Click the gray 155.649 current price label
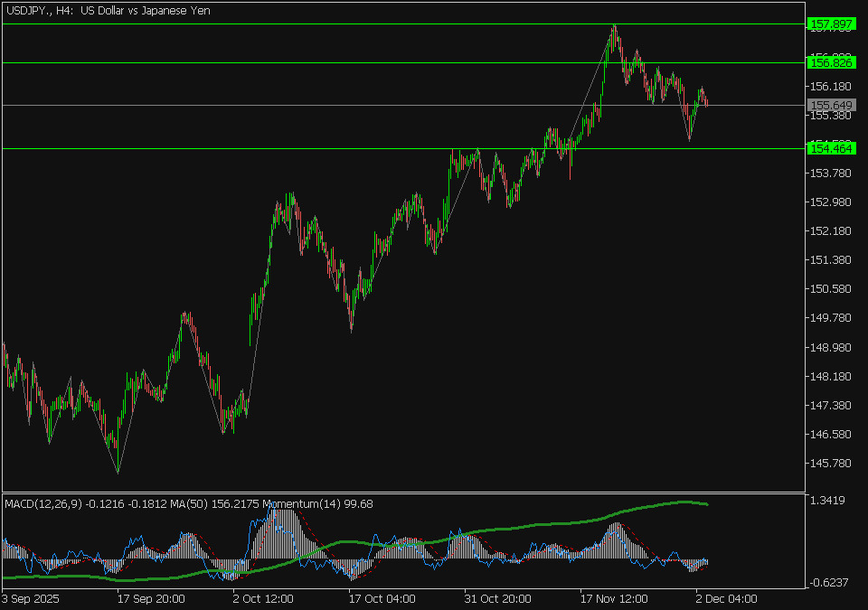Screen dimensions: 868x610 pyautogui.click(x=830, y=106)
